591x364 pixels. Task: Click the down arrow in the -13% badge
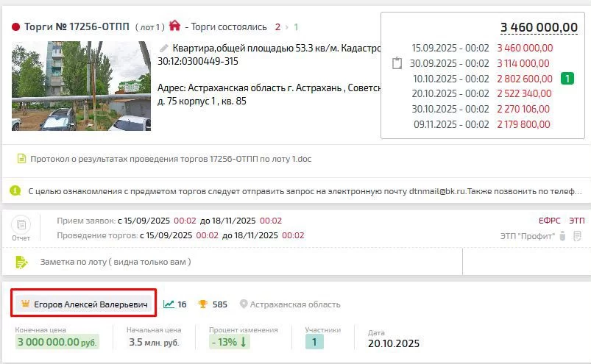243,342
